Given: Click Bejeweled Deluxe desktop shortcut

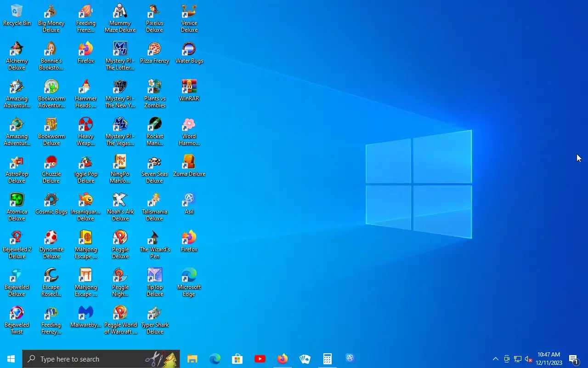Looking at the screenshot, I should tap(17, 282).
